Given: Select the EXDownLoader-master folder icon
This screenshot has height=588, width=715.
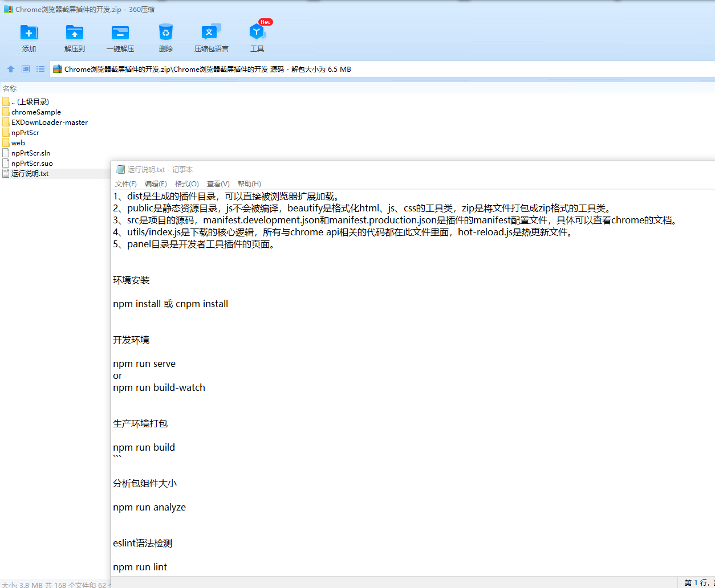Looking at the screenshot, I should 6,122.
